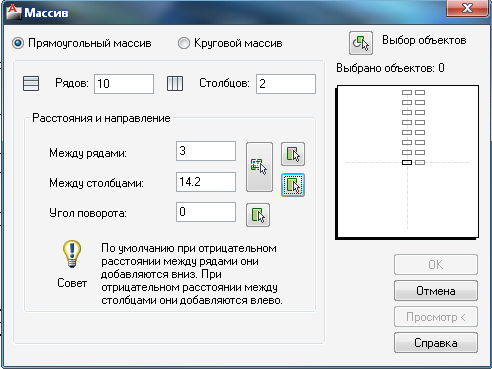This screenshot has width=492, height=369.
Task: Pick column offset button next to 'Между столбцами'
Action: 293,185
